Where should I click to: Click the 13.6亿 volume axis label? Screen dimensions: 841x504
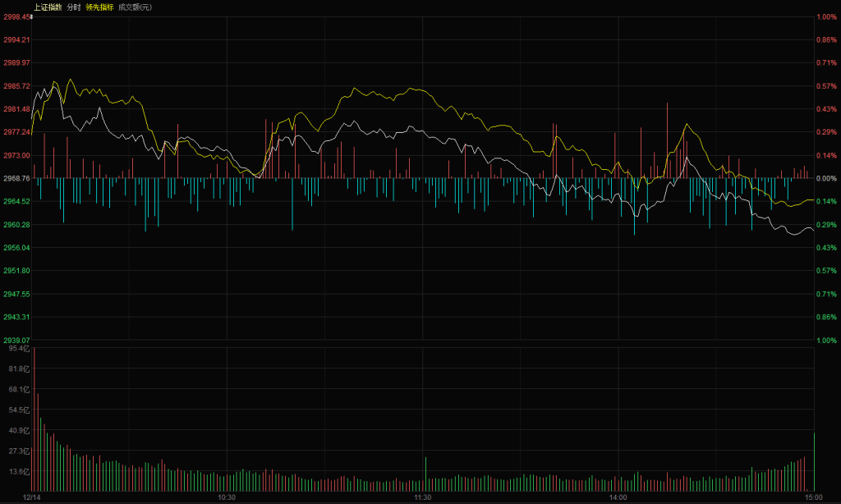pyautogui.click(x=20, y=472)
